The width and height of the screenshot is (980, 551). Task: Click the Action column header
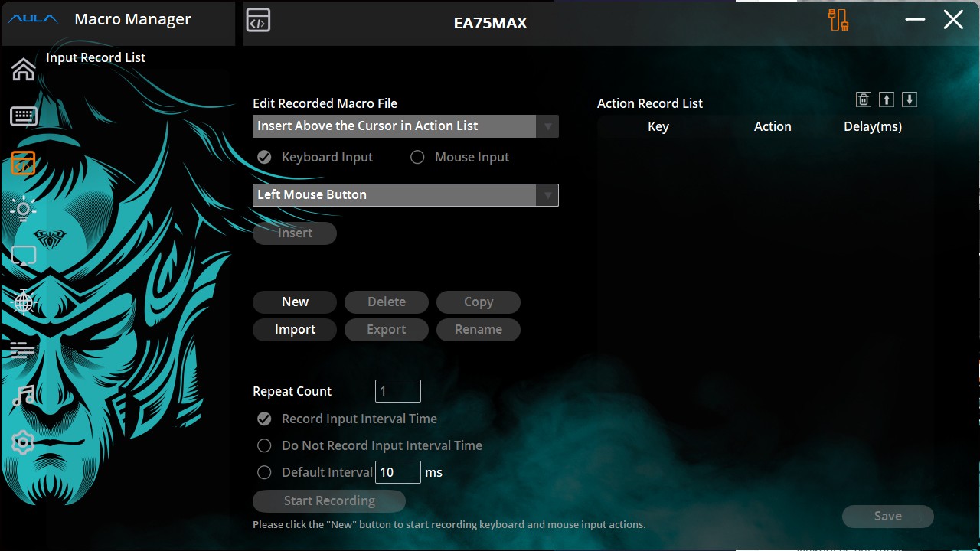(x=773, y=127)
